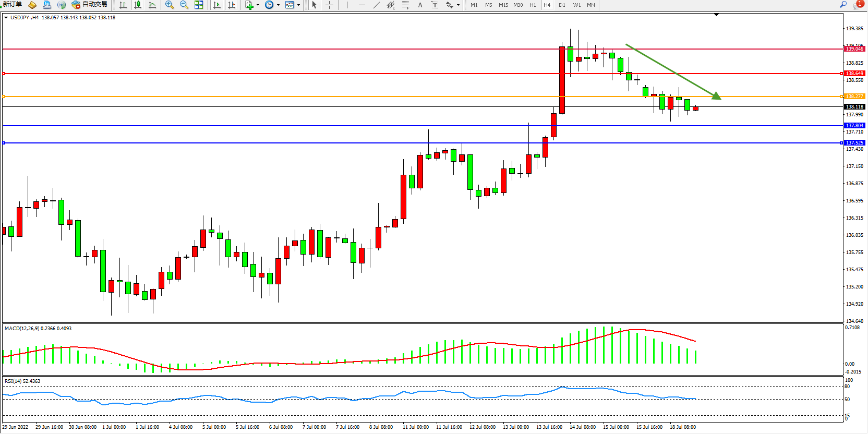
Task: Click the Zoom Out magnifier icon
Action: (184, 5)
